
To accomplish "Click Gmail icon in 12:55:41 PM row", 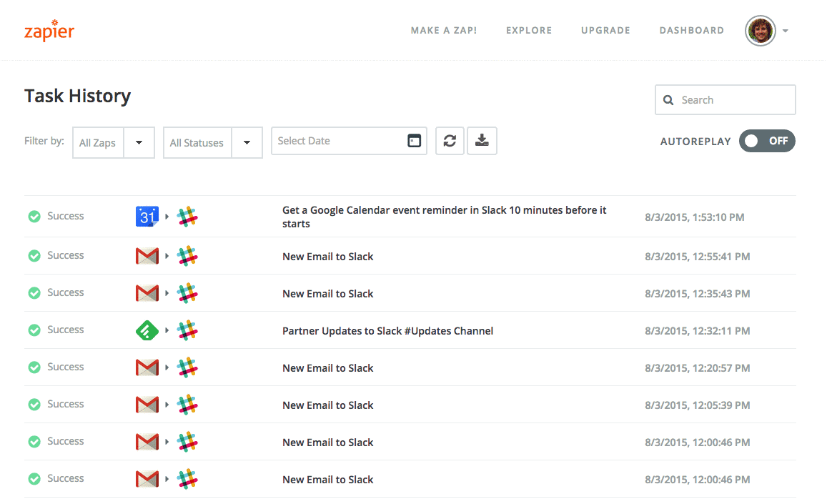I will (147, 256).
